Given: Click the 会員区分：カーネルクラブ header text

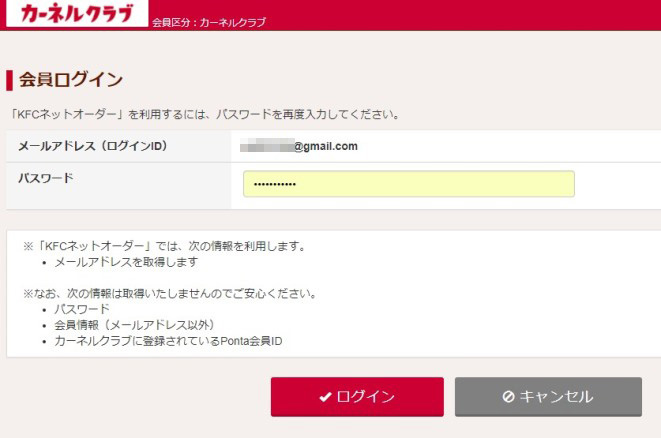Looking at the screenshot, I should [209, 22].
